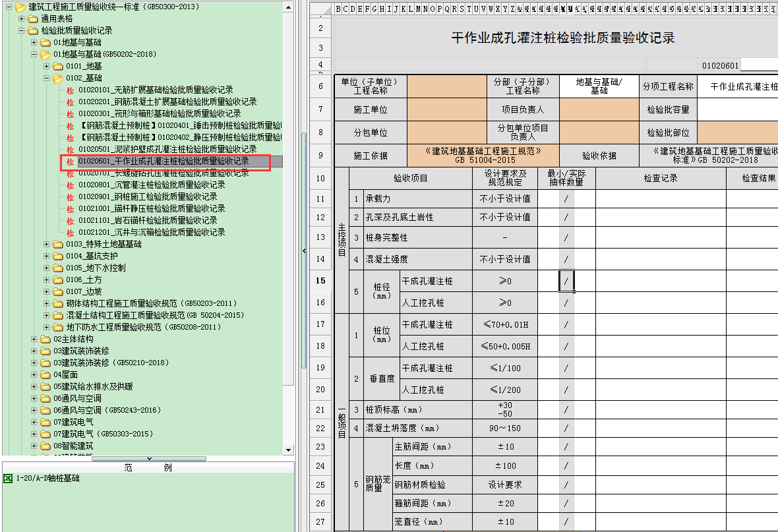Select row header 15 in the spreadsheet
The width and height of the screenshot is (778, 532).
[320, 280]
